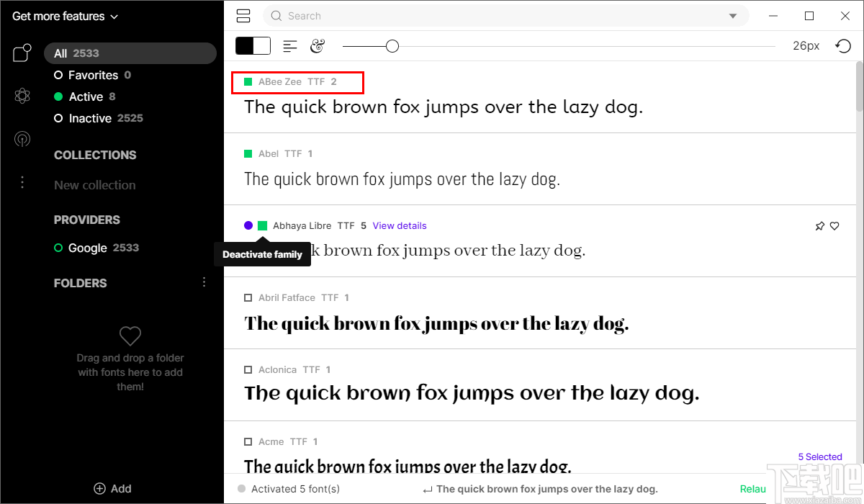
Task: Click the Abel font name label
Action: pos(269,154)
